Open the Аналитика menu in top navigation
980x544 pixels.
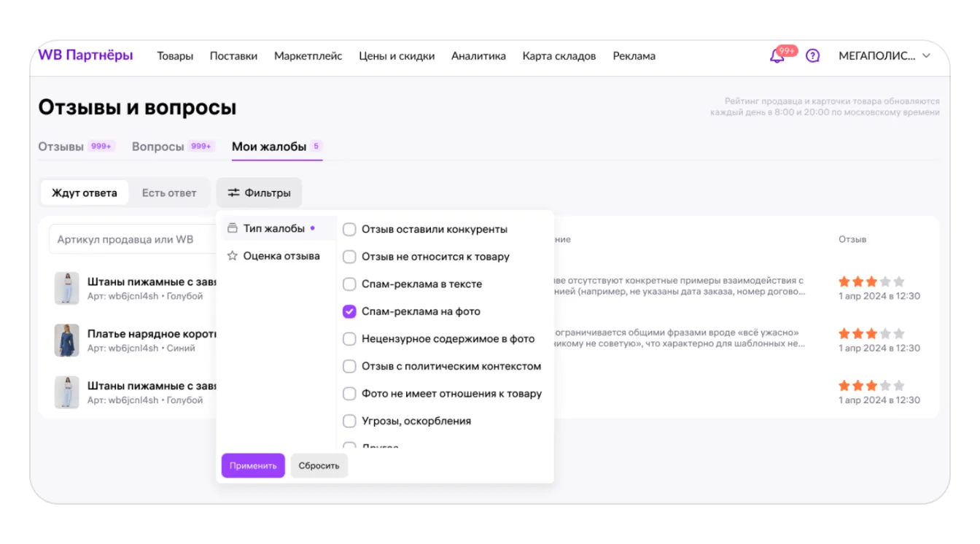coord(478,56)
